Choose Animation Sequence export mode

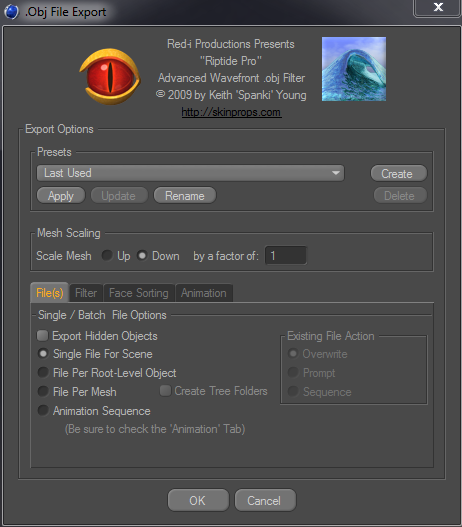tap(43, 410)
